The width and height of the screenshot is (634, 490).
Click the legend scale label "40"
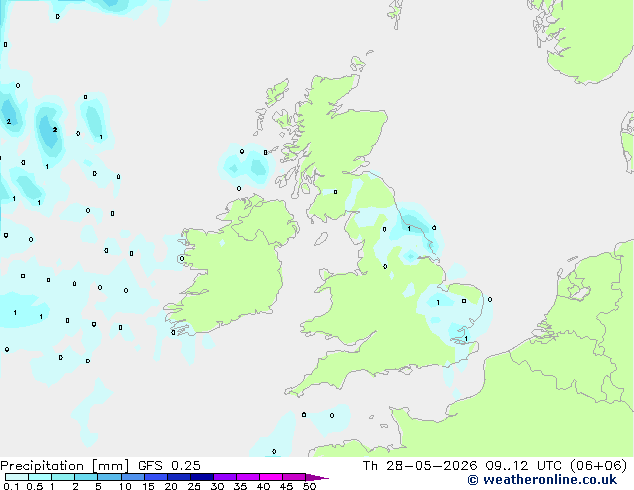pyautogui.click(x=263, y=486)
